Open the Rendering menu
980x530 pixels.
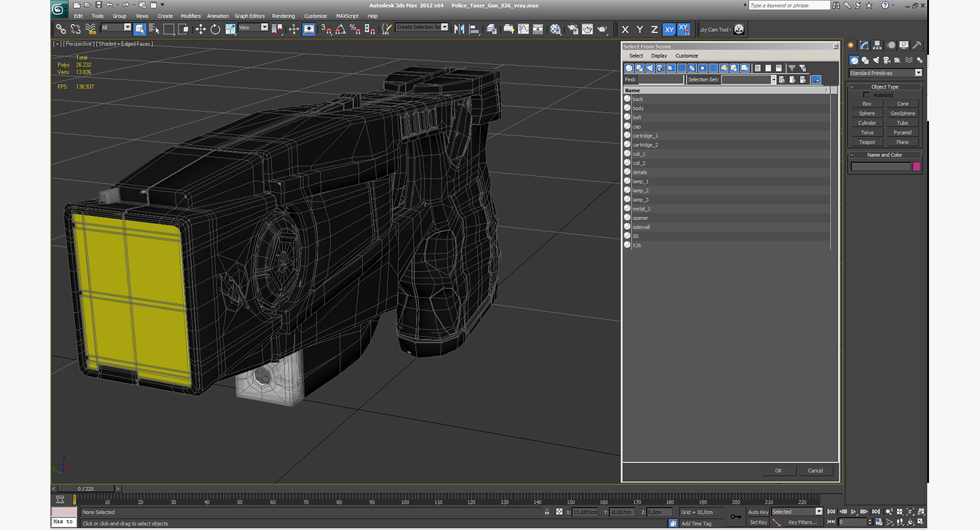coord(283,16)
